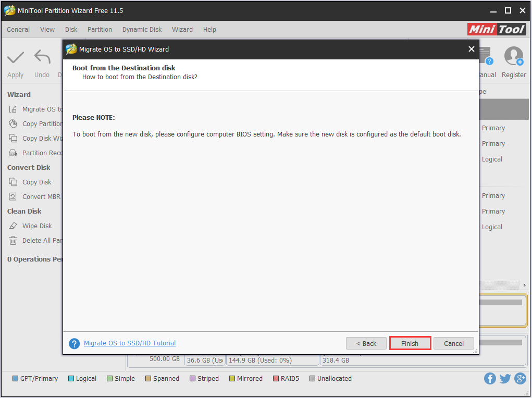Maximize the MiniTool Partition Wizard window
532x398 pixels.
pyautogui.click(x=508, y=10)
